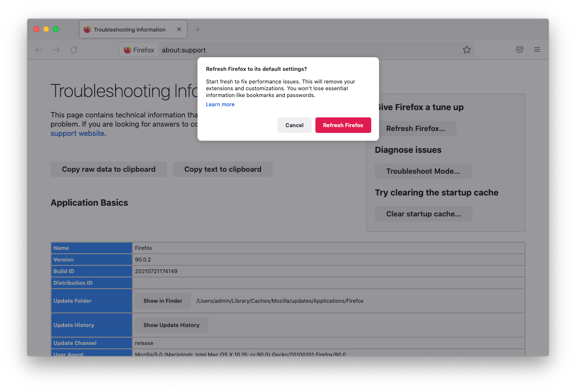Open the Learn more link
The width and height of the screenshot is (576, 392).
[x=220, y=104]
